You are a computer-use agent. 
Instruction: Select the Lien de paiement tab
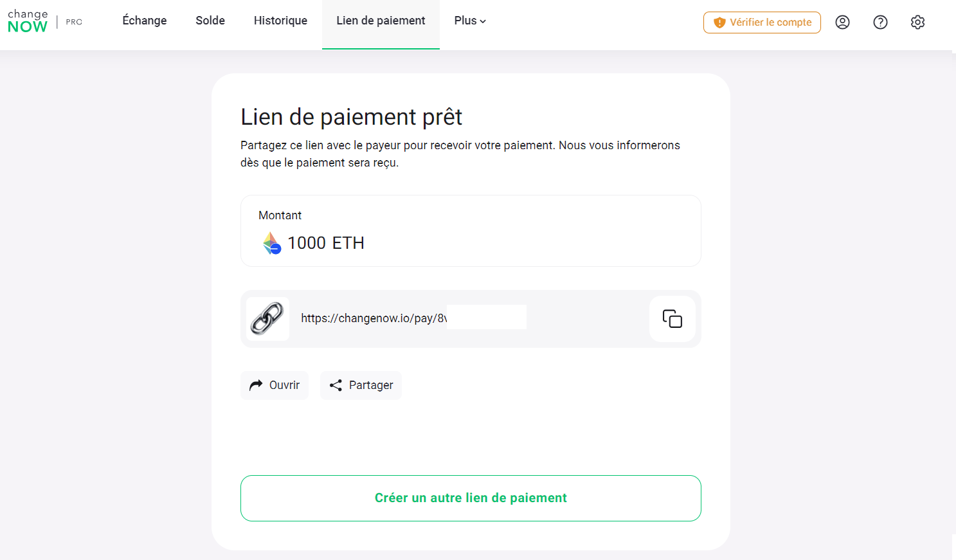(381, 20)
